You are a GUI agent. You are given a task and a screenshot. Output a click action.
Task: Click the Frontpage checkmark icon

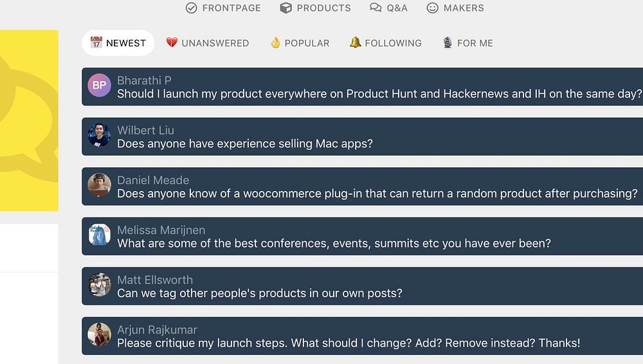(x=191, y=8)
